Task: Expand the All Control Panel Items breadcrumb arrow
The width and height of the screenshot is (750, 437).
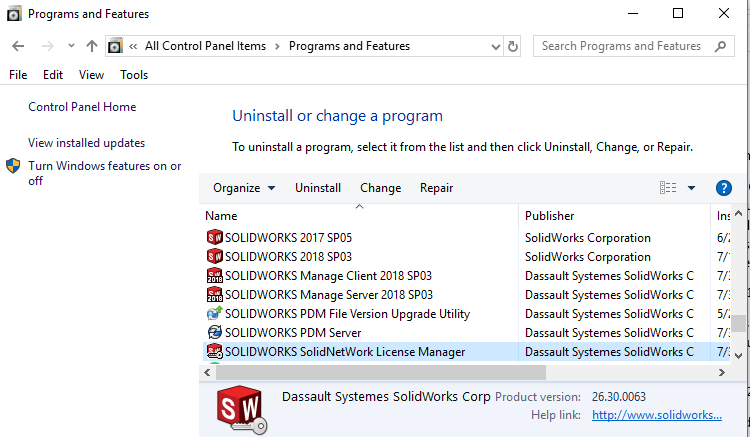Action: coord(277,46)
